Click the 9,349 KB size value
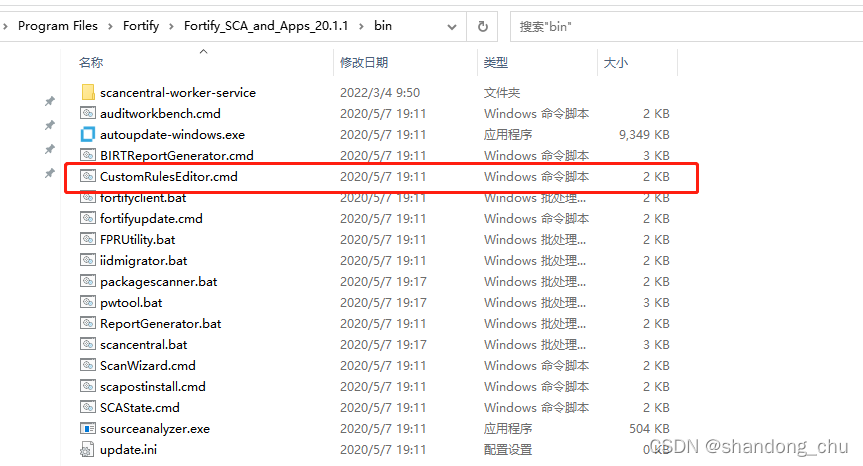This screenshot has width=863, height=466. coord(644,134)
